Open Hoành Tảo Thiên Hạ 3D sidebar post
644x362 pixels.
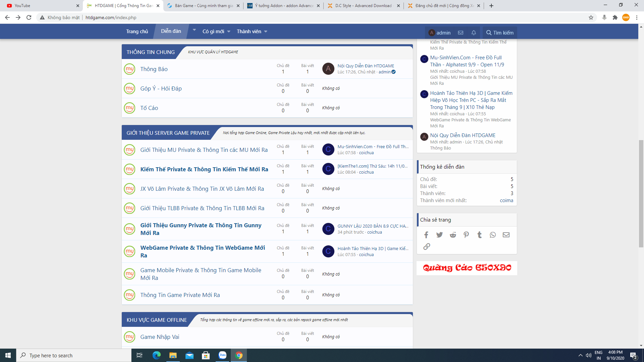point(471,100)
